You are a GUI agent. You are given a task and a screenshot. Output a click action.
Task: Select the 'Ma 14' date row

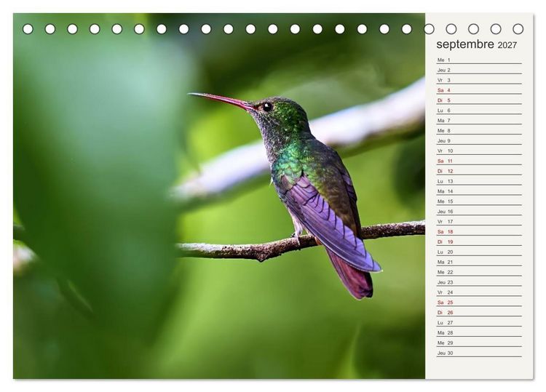coord(479,191)
